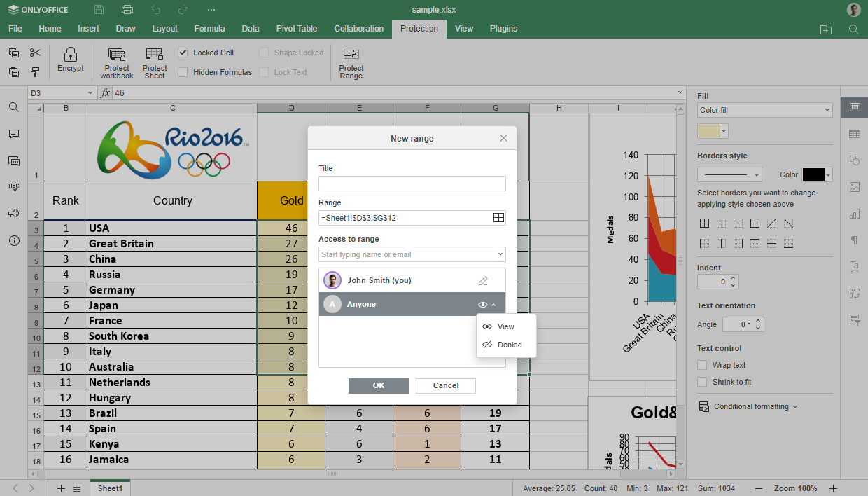Viewport: 868px width, 496px height.
Task: Open the border Color swatch picker
Action: click(x=814, y=174)
